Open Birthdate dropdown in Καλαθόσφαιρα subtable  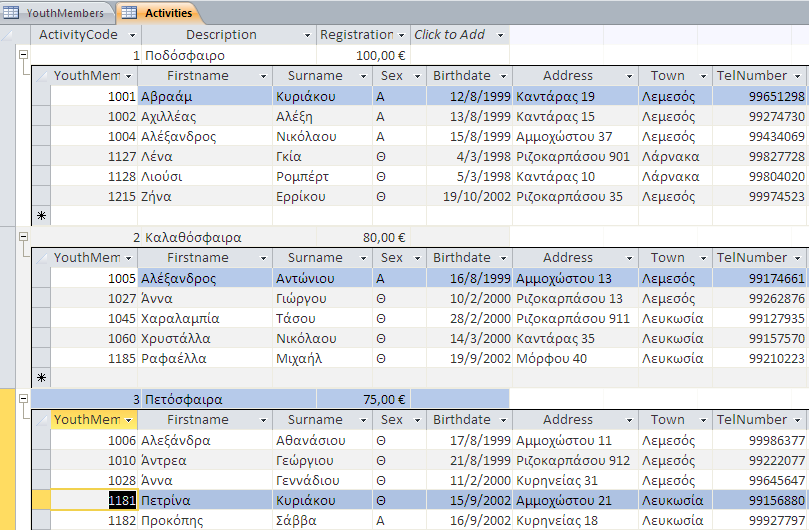point(504,258)
